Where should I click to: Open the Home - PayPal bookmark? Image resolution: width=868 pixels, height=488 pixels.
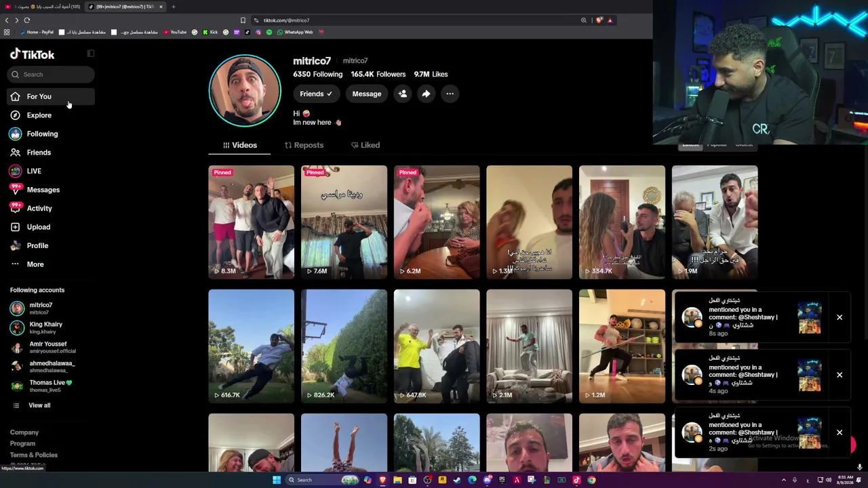point(37,32)
